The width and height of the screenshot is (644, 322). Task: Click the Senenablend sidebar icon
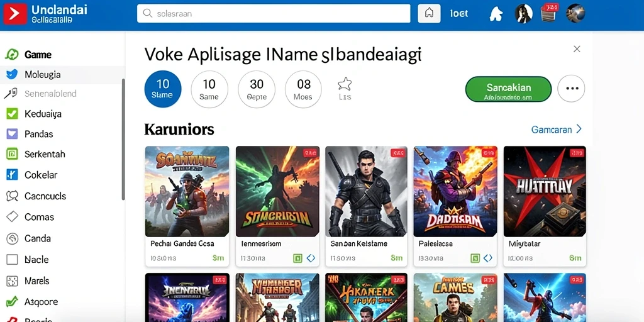pos(11,93)
